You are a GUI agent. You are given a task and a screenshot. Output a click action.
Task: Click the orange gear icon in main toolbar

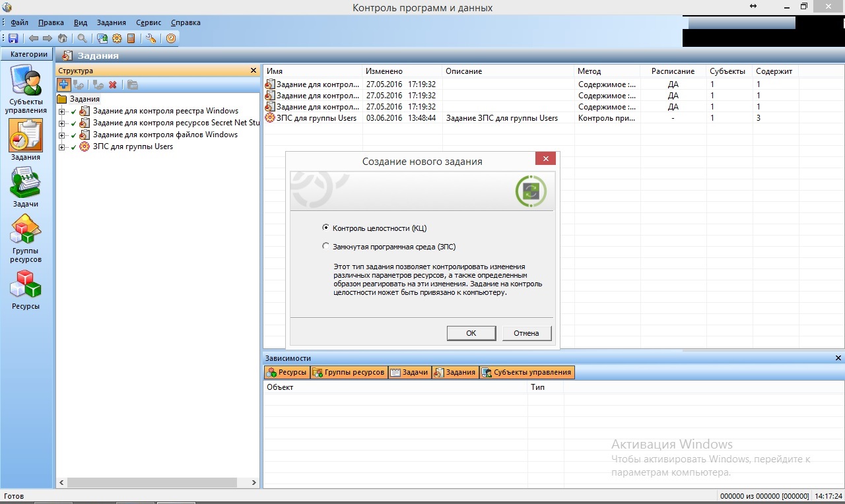coord(117,38)
